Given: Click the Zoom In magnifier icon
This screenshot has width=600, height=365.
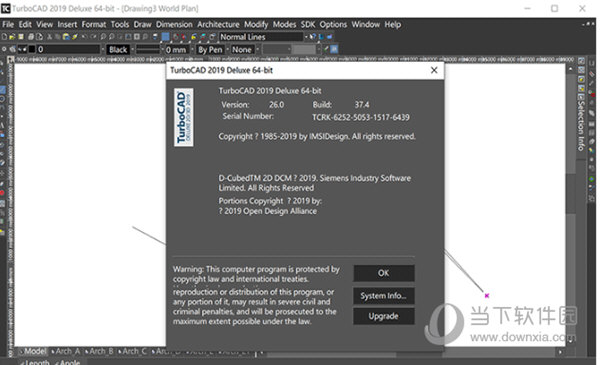Looking at the screenshot, I should [103, 37].
